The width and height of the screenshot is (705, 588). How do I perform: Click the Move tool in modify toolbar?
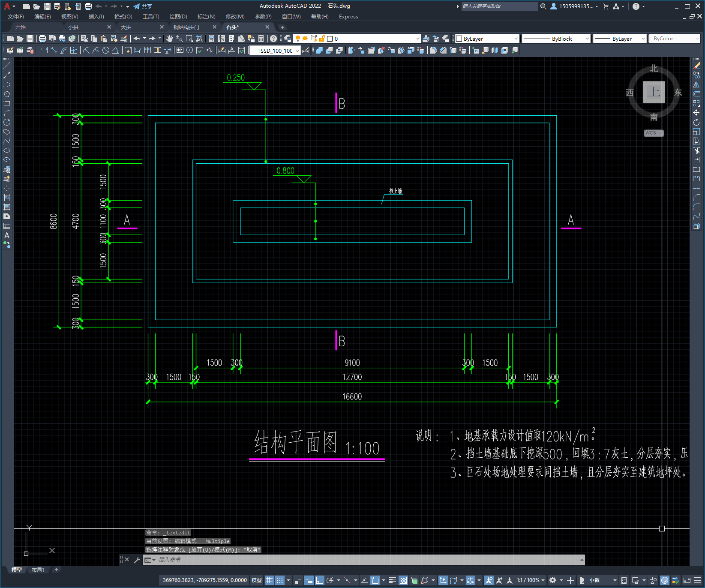(x=696, y=113)
